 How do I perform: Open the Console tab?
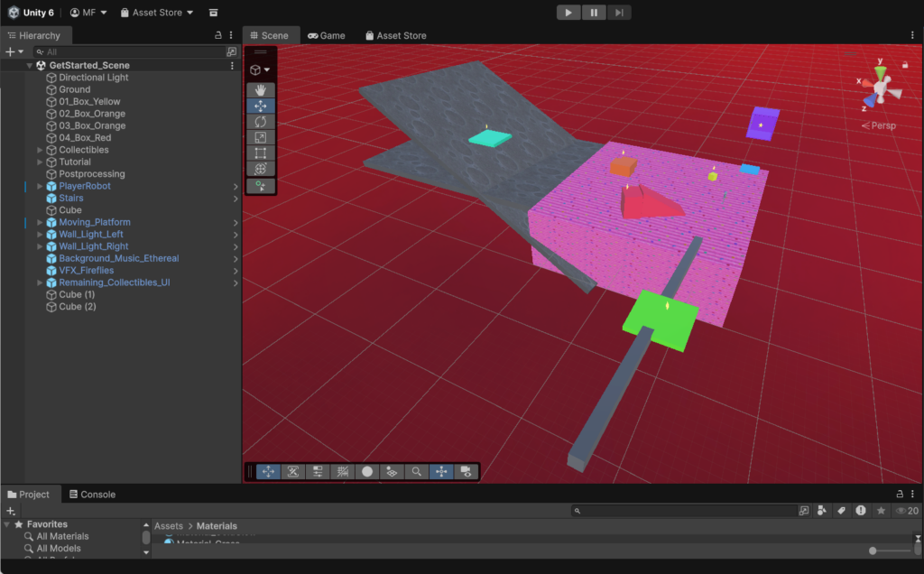pos(97,495)
